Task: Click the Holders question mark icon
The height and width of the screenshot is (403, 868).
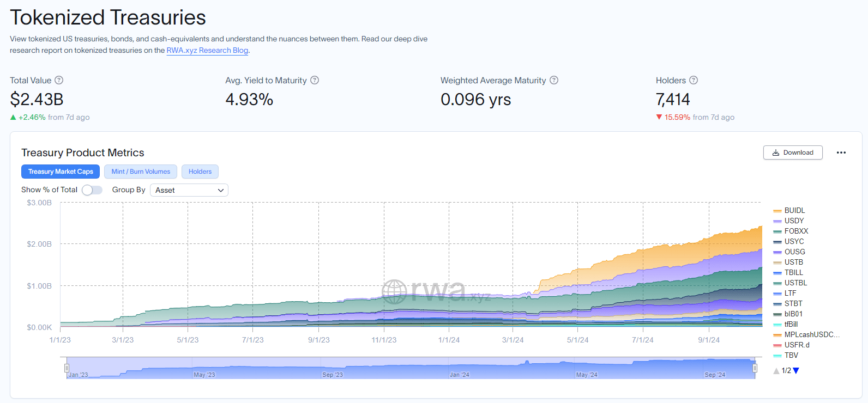Action: 694,80
